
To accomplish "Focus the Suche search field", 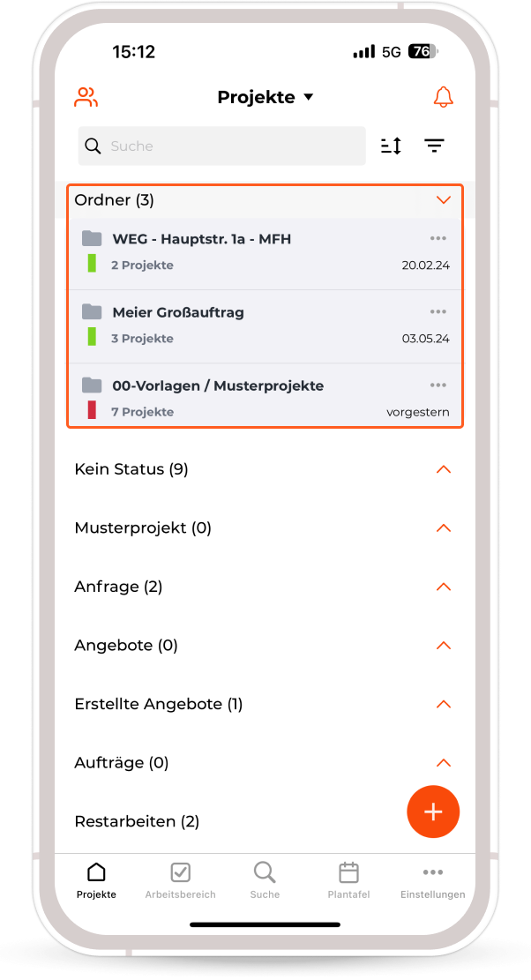I will tap(221, 146).
